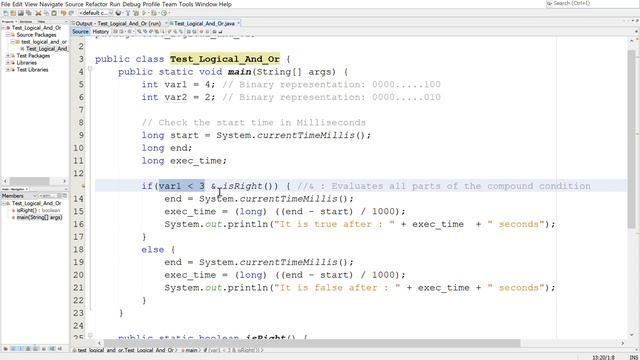
Task: Click the red Start Macro Recording icon
Action: point(202,31)
